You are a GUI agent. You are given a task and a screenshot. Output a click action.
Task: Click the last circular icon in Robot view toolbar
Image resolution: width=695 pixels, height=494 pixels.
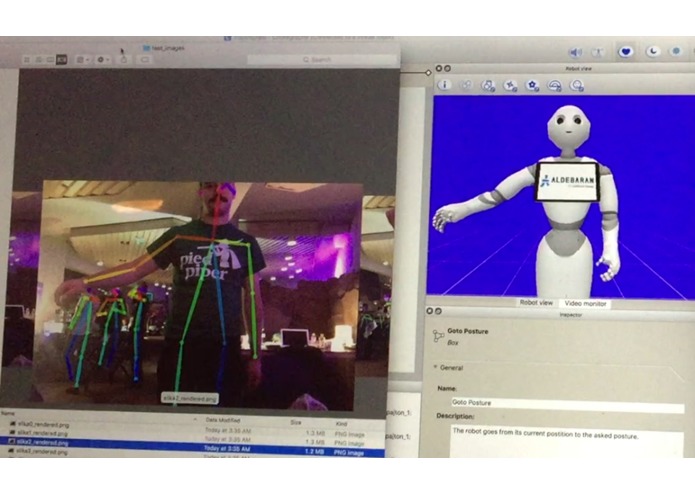[x=576, y=86]
